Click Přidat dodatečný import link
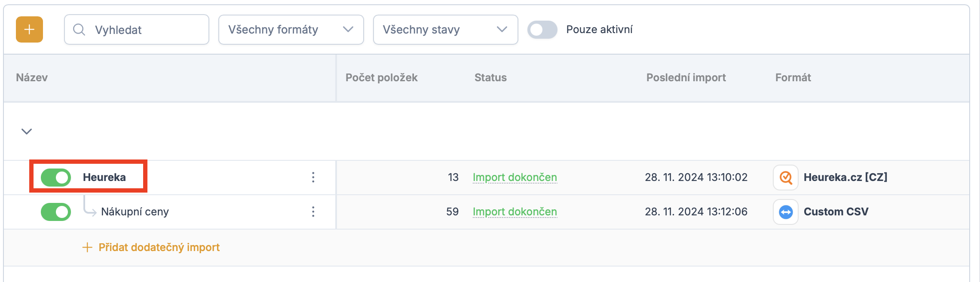Image resolution: width=980 pixels, height=282 pixels. [159, 247]
